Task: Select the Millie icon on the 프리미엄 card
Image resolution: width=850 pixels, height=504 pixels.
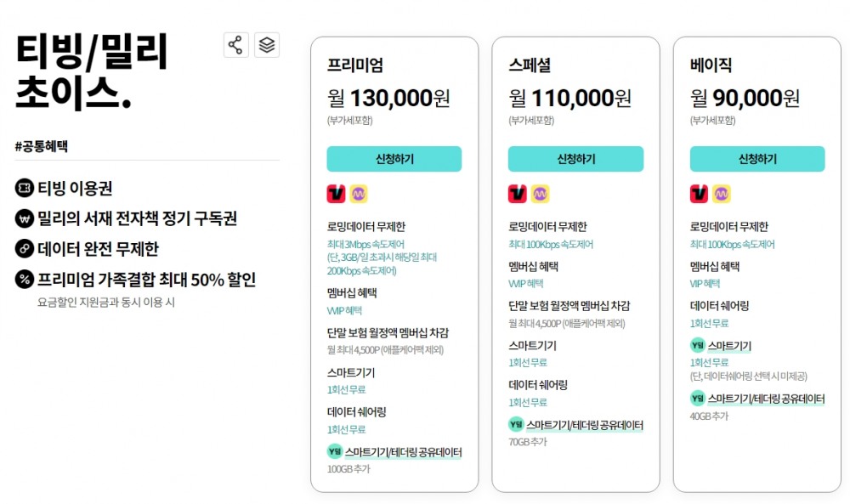Action: pos(358,193)
